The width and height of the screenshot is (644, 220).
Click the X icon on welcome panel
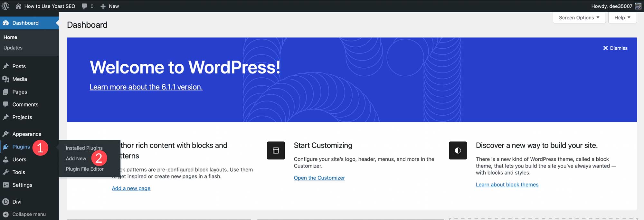click(605, 48)
